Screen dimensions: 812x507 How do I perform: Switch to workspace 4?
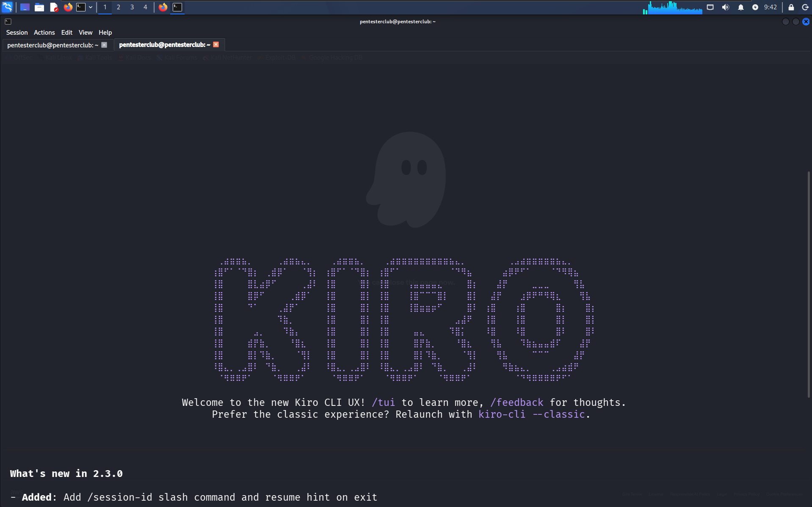[145, 7]
